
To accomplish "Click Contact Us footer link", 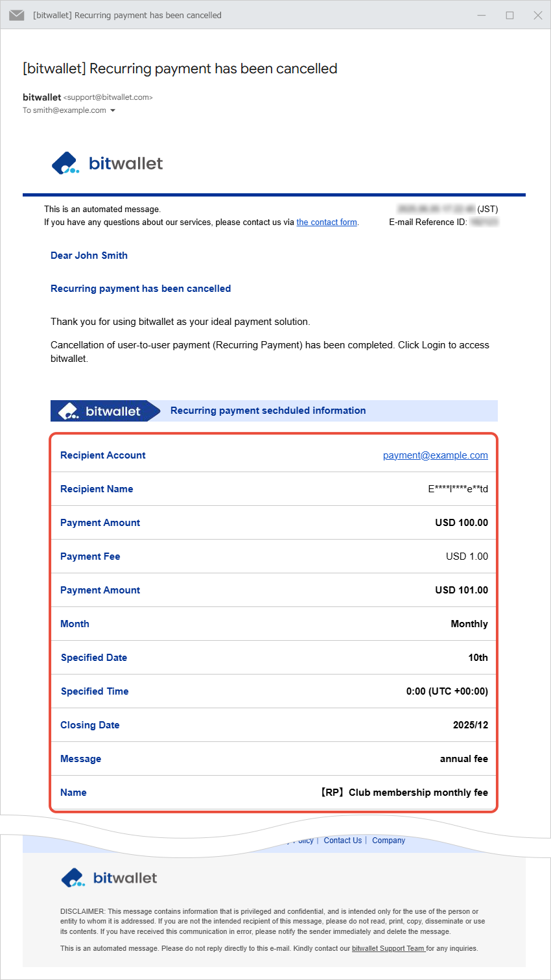I will coord(343,841).
